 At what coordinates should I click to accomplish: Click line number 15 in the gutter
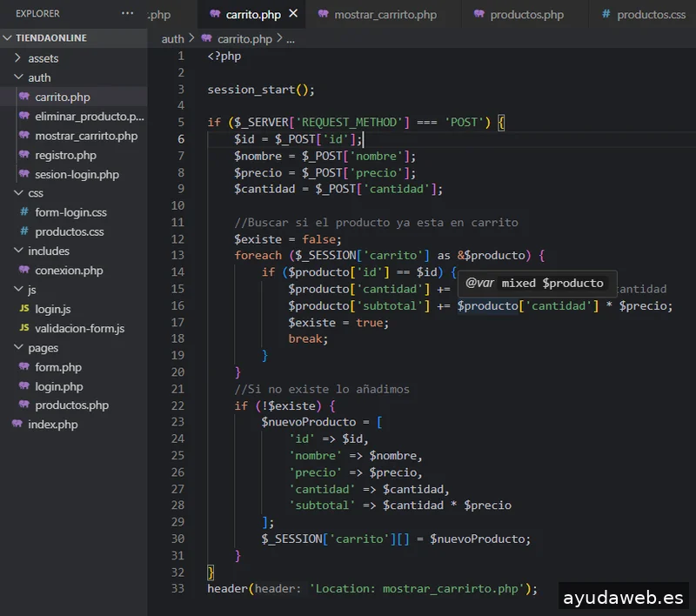coord(177,288)
